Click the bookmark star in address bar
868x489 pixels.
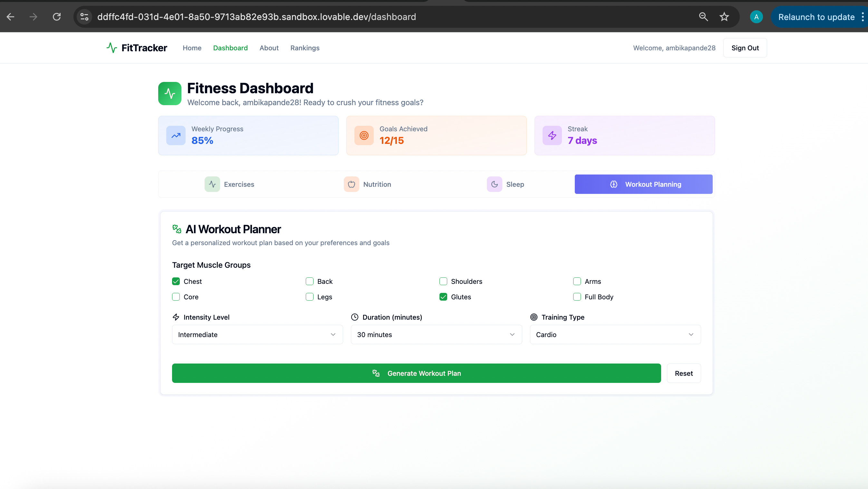coord(724,17)
